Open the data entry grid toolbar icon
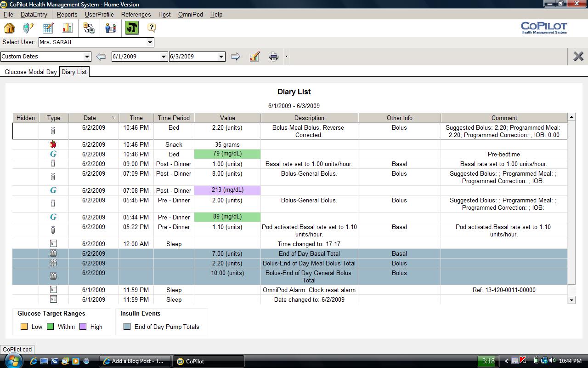Image resolution: width=588 pixels, height=368 pixels. (48, 28)
